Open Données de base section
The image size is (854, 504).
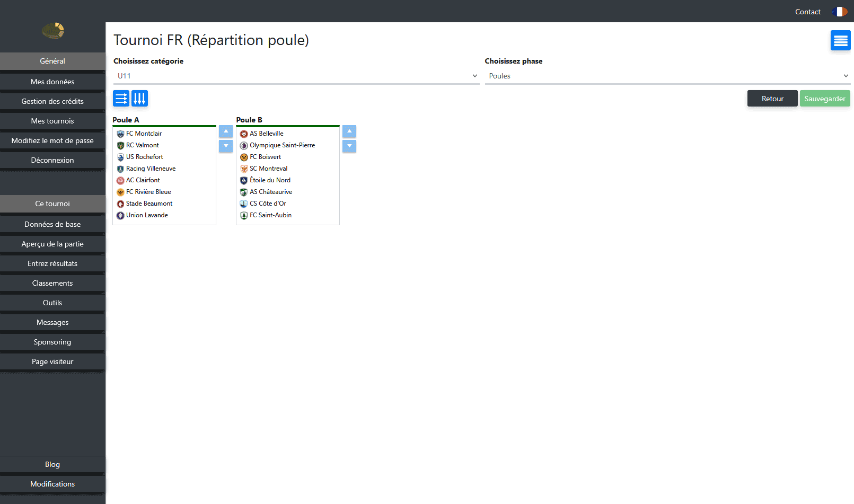(52, 224)
